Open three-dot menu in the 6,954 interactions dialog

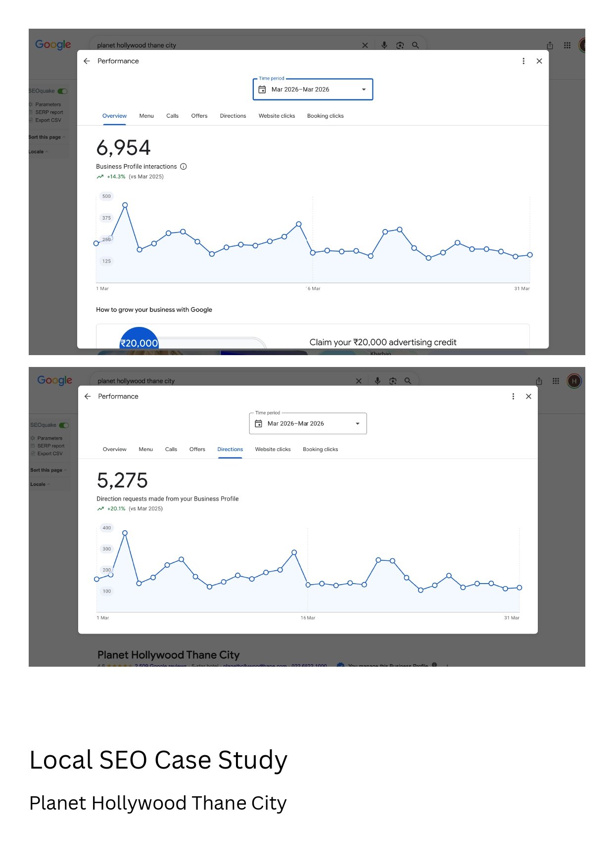523,61
